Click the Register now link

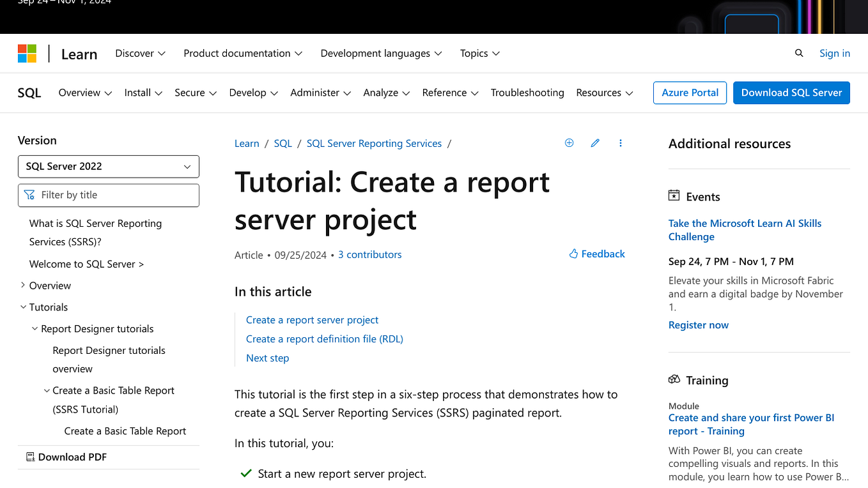click(698, 324)
